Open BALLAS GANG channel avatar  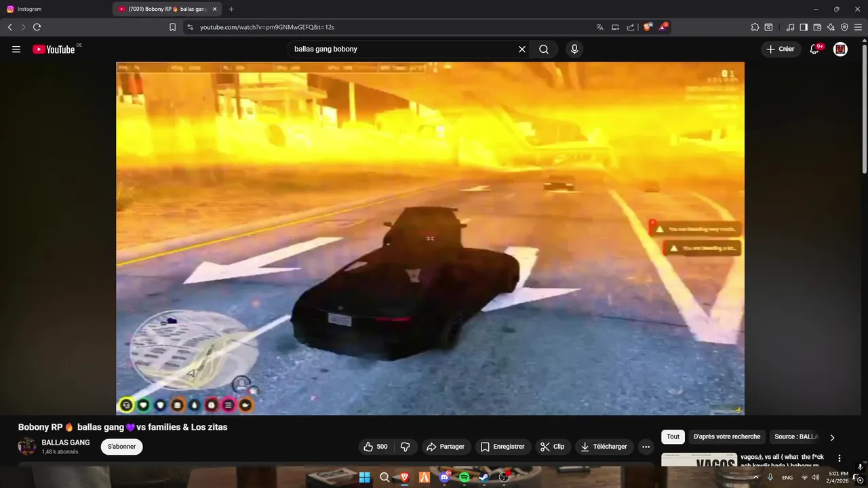pyautogui.click(x=27, y=446)
